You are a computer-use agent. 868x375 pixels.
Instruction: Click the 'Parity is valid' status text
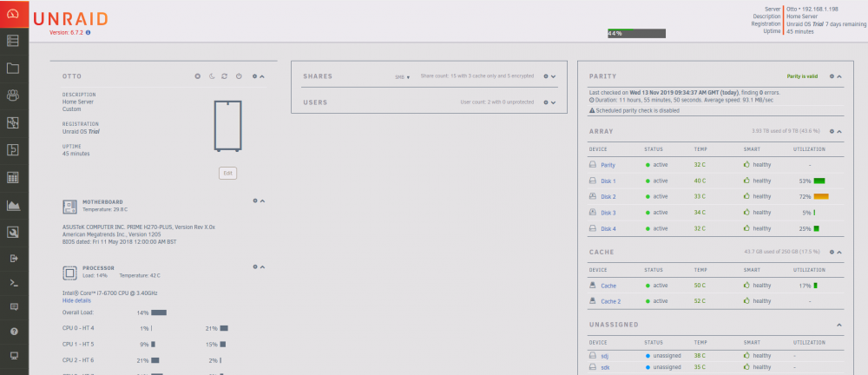tap(802, 76)
